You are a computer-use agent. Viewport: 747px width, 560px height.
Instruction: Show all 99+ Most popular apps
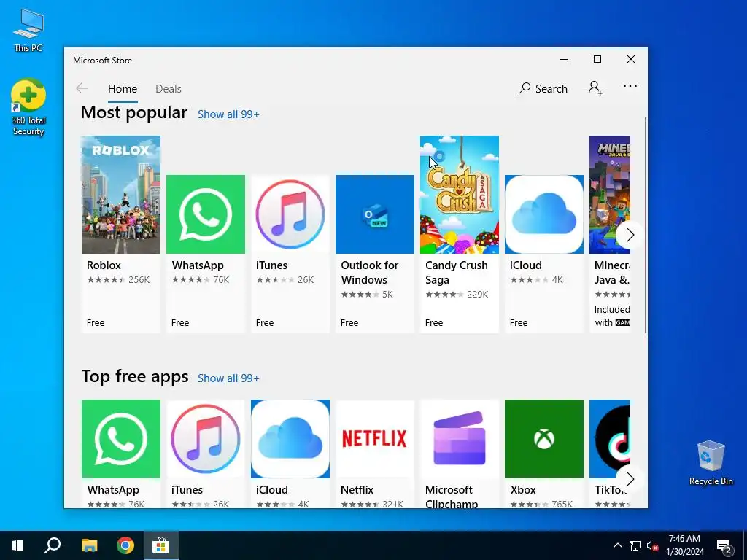[228, 114]
